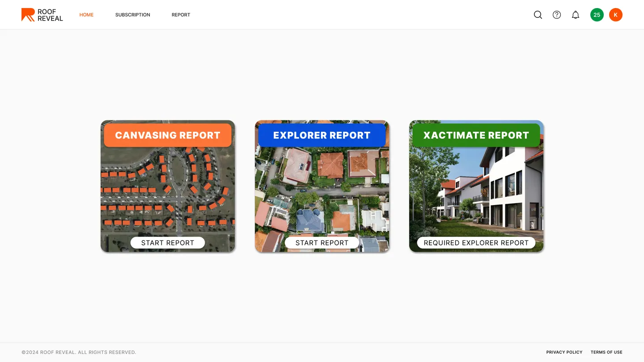Click the Roof Reveal logo
The height and width of the screenshot is (362, 644).
click(x=42, y=15)
